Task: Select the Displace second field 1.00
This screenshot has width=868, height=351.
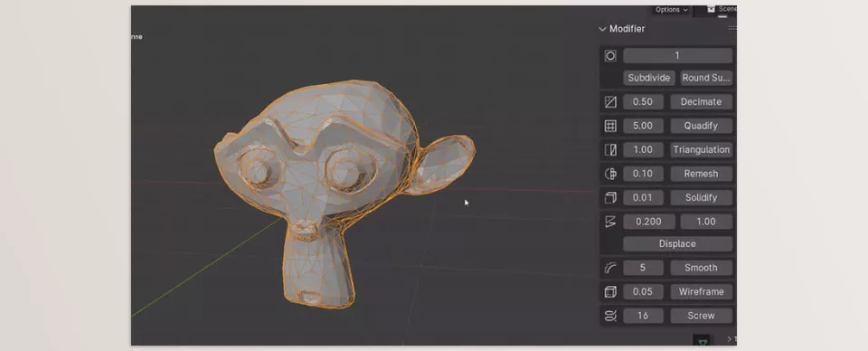Action: 706,222
